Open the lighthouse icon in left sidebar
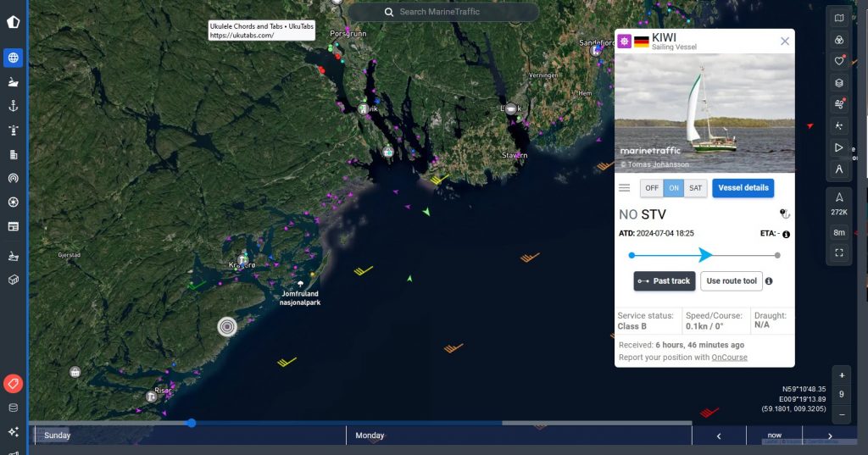Viewport: 868px width, 455px height. click(x=13, y=130)
